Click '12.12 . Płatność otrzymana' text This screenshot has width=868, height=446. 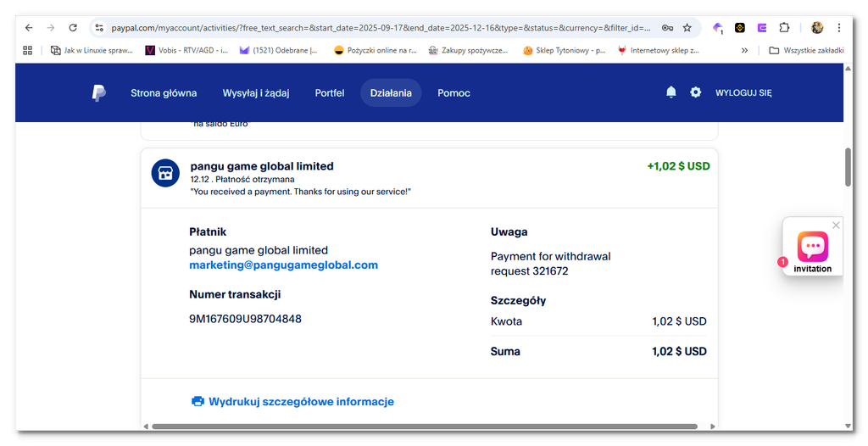242,180
